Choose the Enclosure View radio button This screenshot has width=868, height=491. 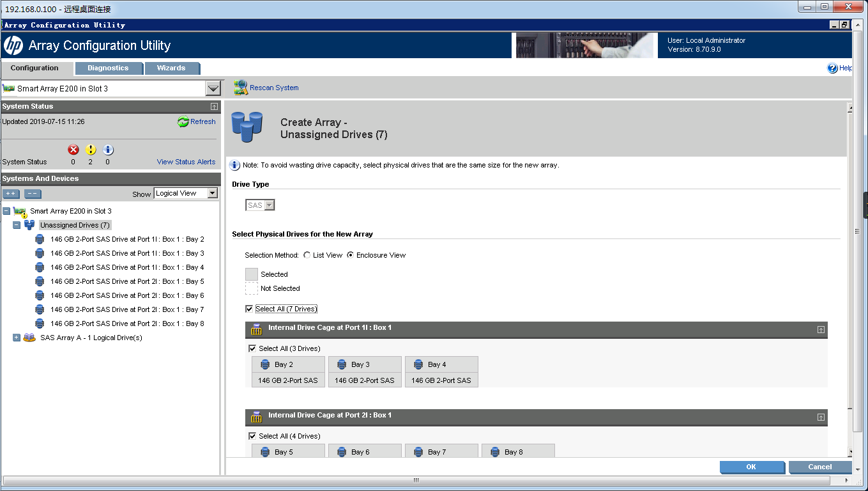click(350, 255)
